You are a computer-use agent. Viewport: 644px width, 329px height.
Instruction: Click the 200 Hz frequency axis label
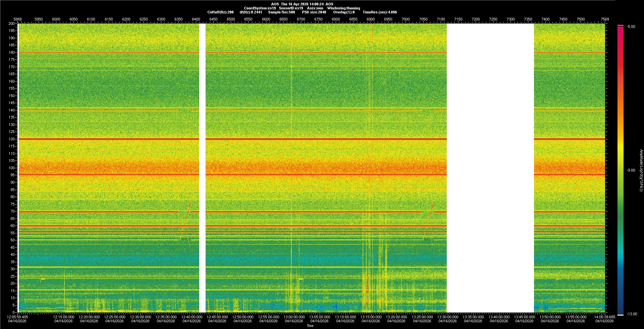11,24
